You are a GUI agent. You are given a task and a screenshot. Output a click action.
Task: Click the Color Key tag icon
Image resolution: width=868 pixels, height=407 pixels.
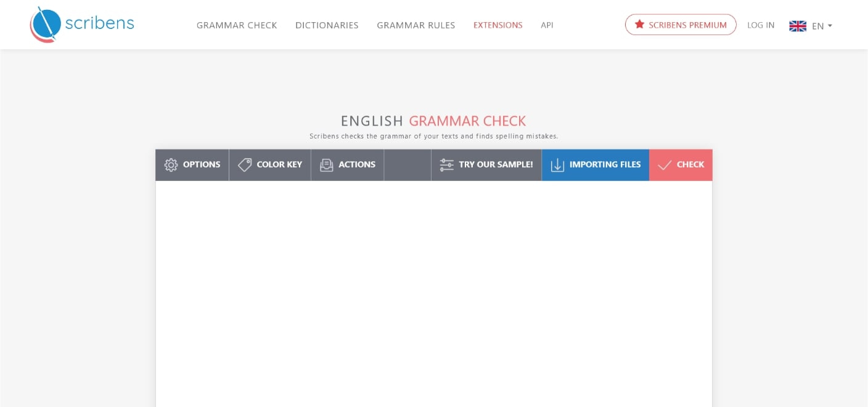click(x=245, y=165)
